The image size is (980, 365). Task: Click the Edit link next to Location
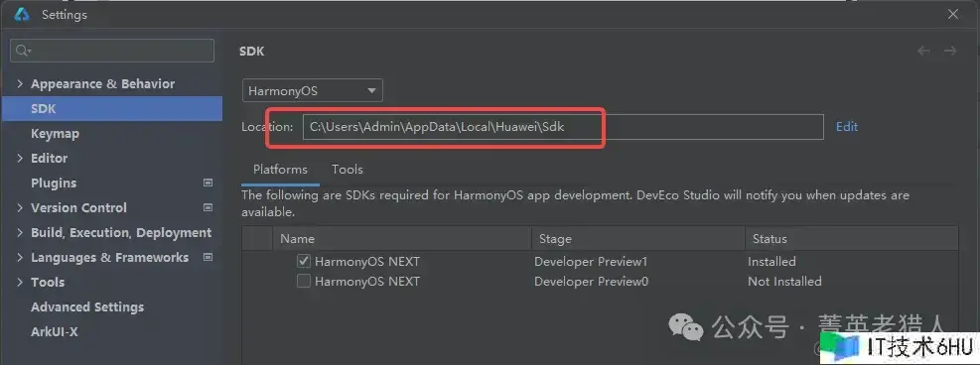(847, 127)
